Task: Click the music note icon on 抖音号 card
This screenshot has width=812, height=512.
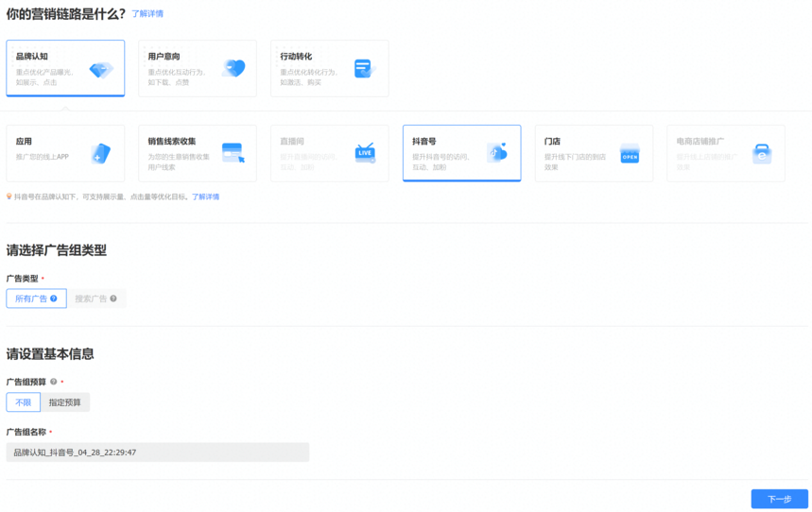Action: coord(497,153)
